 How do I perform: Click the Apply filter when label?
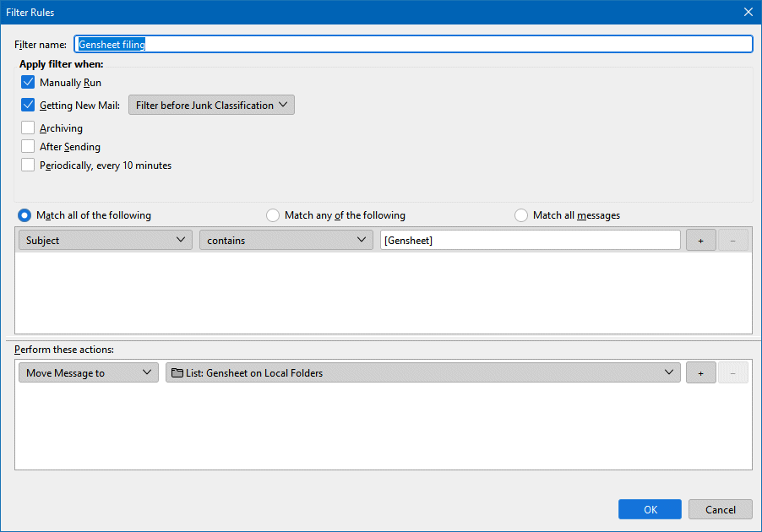pos(61,64)
